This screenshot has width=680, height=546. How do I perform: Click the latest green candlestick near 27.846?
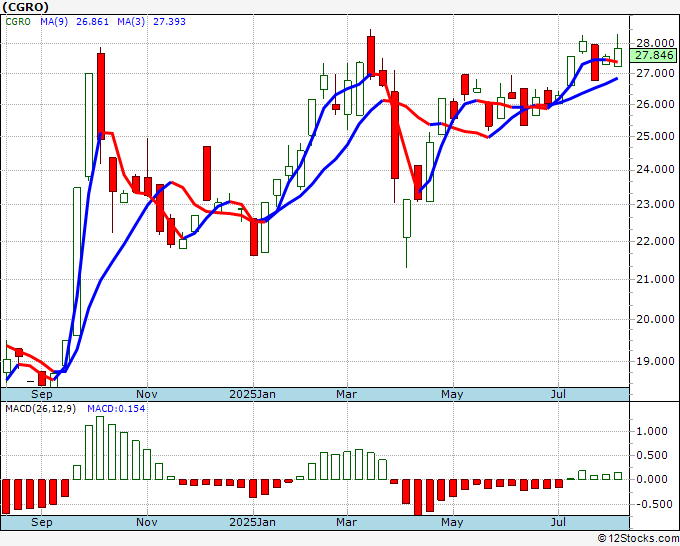point(618,57)
